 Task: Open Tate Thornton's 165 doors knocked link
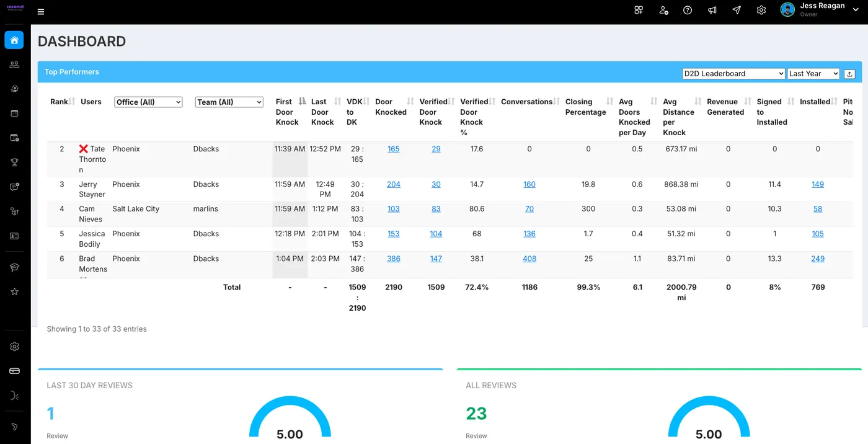pos(394,149)
